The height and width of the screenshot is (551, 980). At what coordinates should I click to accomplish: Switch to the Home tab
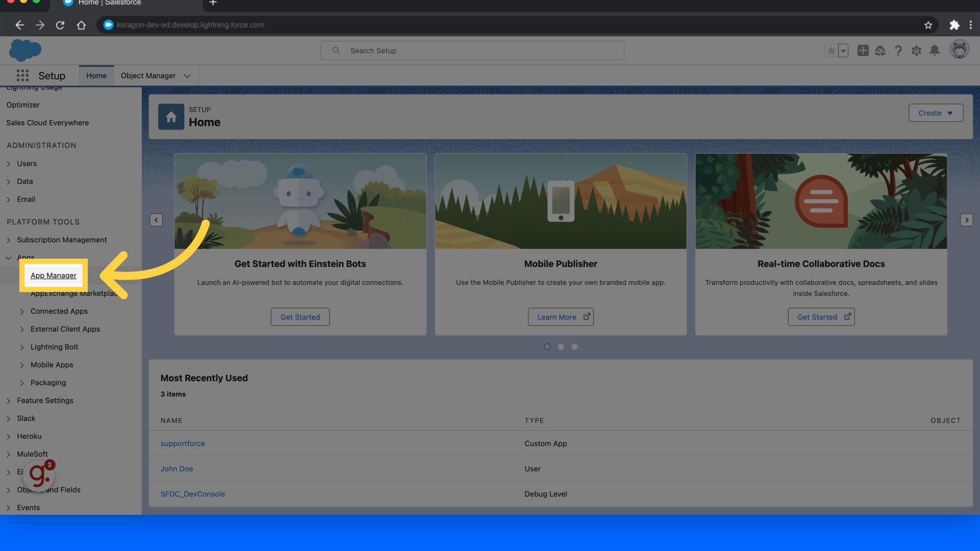click(x=96, y=76)
